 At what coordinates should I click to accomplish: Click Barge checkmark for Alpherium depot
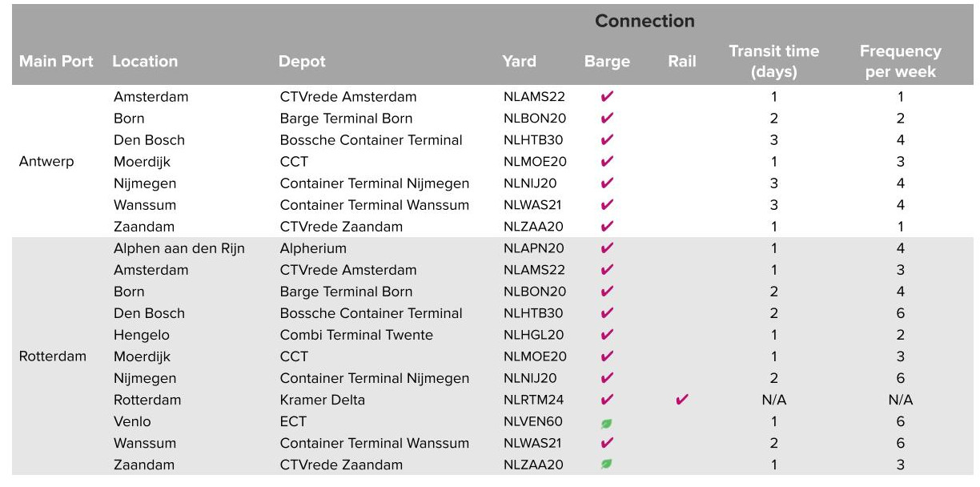(x=607, y=248)
